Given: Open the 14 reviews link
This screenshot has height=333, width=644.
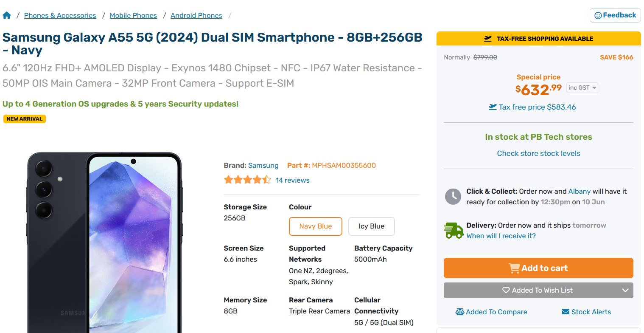Looking at the screenshot, I should pyautogui.click(x=292, y=180).
